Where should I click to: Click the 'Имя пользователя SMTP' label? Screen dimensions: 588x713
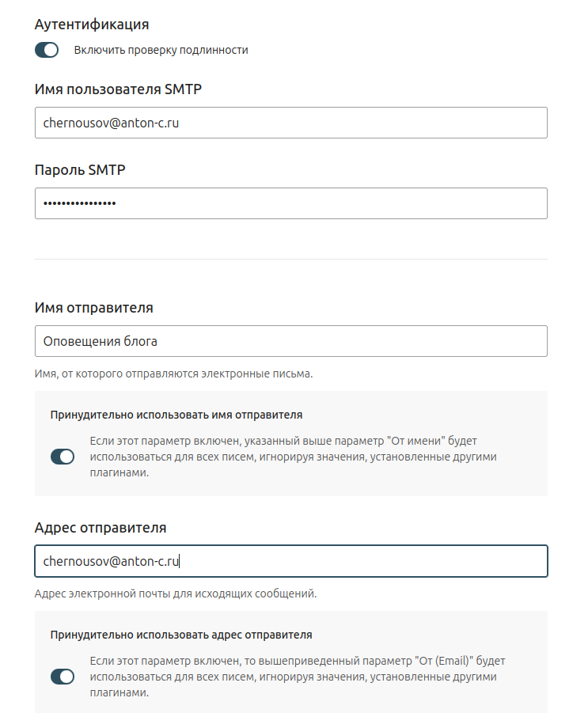click(118, 89)
